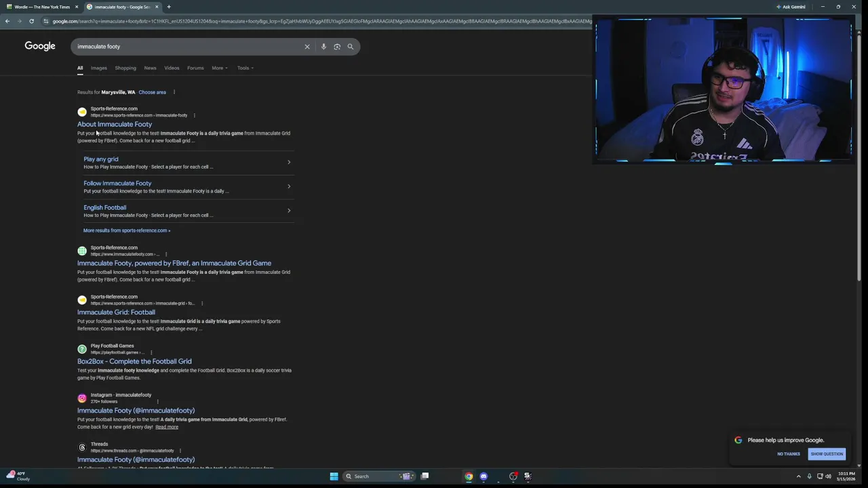868x488 pixels.
Task: Open the Immaculate Grid: Football result
Action: click(x=116, y=312)
